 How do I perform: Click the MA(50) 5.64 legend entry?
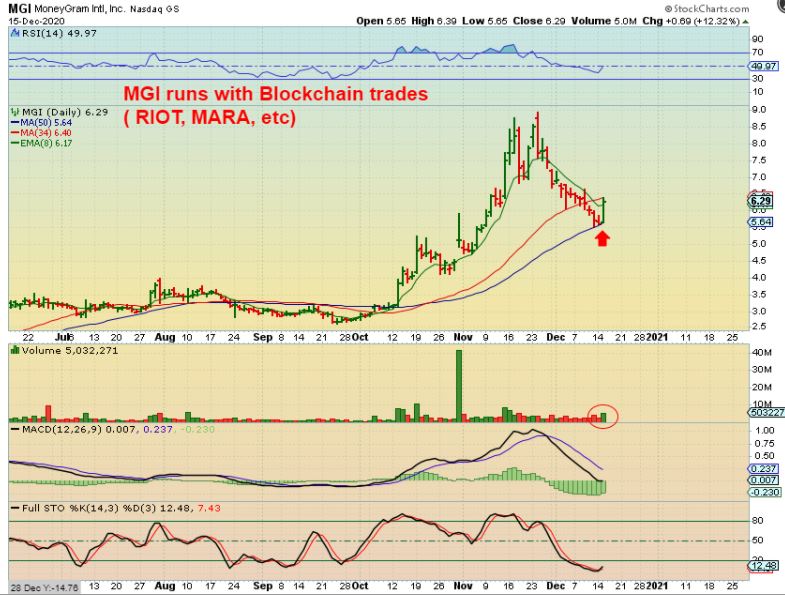(46, 123)
